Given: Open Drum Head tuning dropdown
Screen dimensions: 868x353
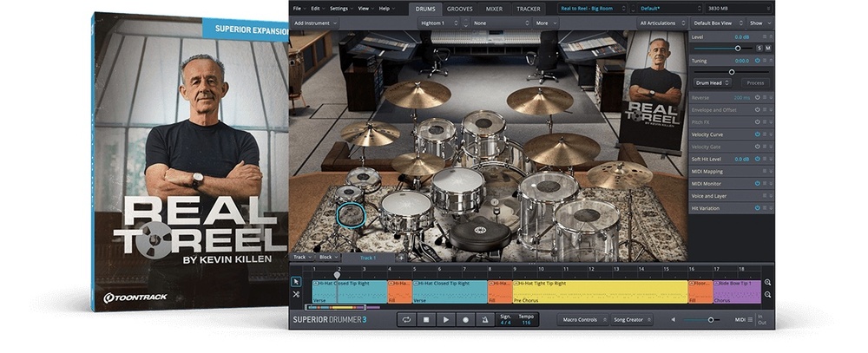Looking at the screenshot, I should [712, 82].
